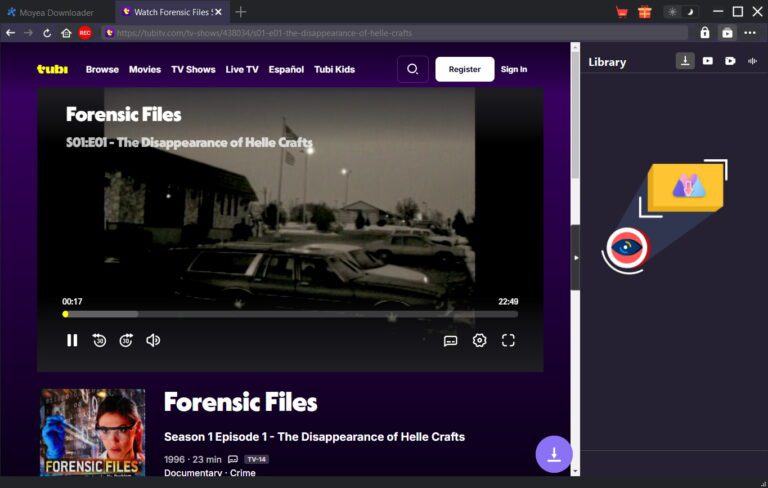Click the forward navigation arrow
Viewport: 768px width, 488px height.
[28, 33]
